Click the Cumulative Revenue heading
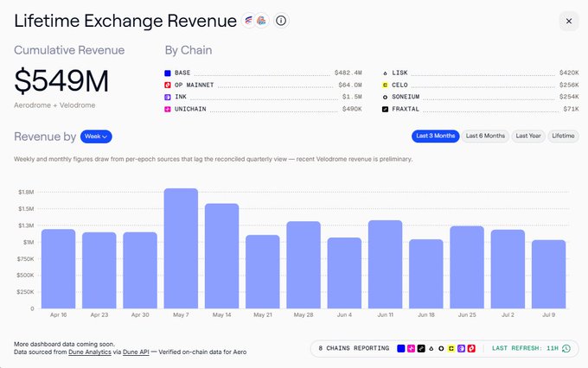 [x=69, y=50]
